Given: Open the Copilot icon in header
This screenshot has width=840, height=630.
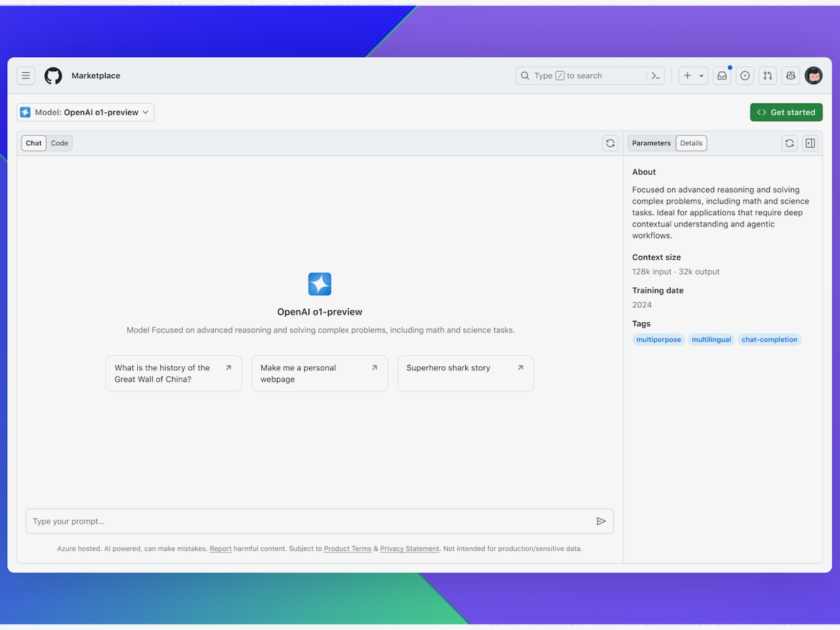Looking at the screenshot, I should coord(791,75).
